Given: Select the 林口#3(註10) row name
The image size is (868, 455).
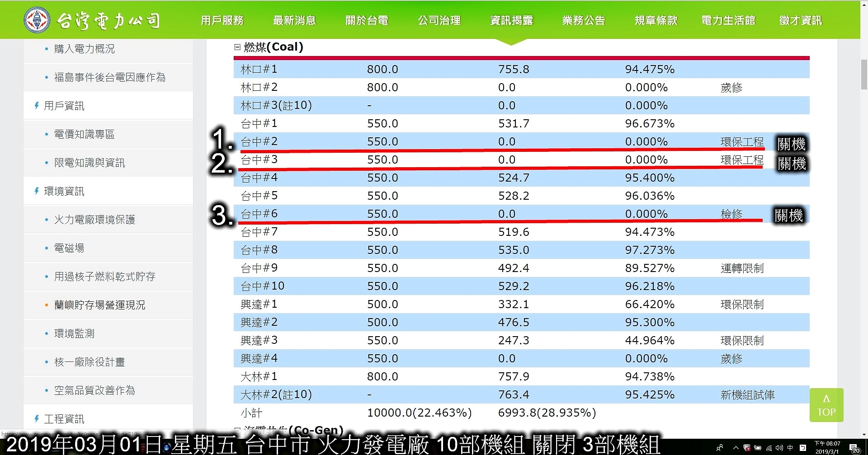Looking at the screenshot, I should point(276,105).
